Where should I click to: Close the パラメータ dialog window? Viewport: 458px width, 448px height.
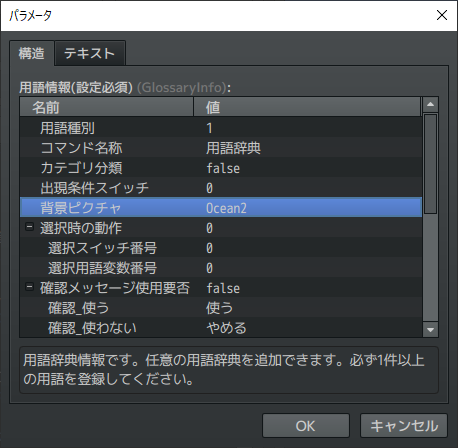[442, 15]
